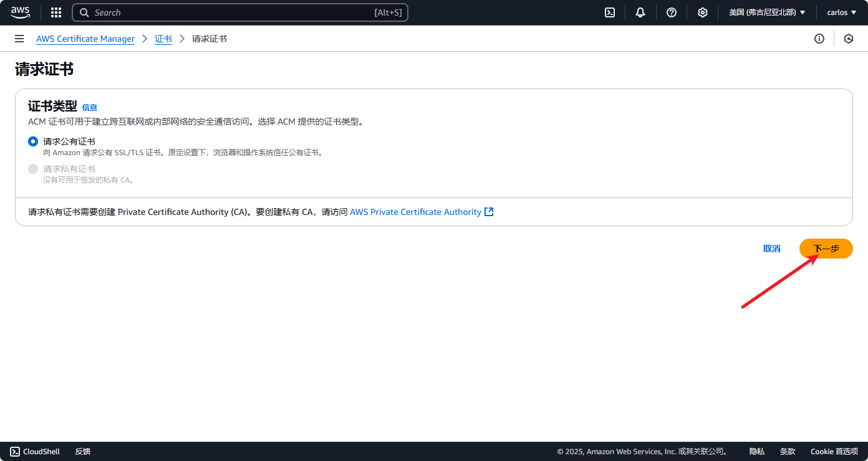Expand the carlos account menu

click(842, 12)
